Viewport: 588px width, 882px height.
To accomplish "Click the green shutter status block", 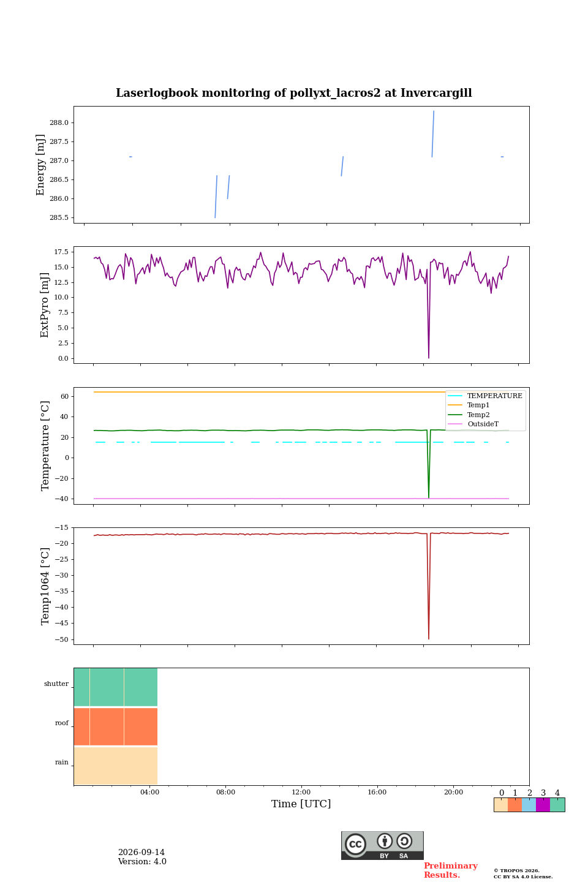I will click(116, 687).
